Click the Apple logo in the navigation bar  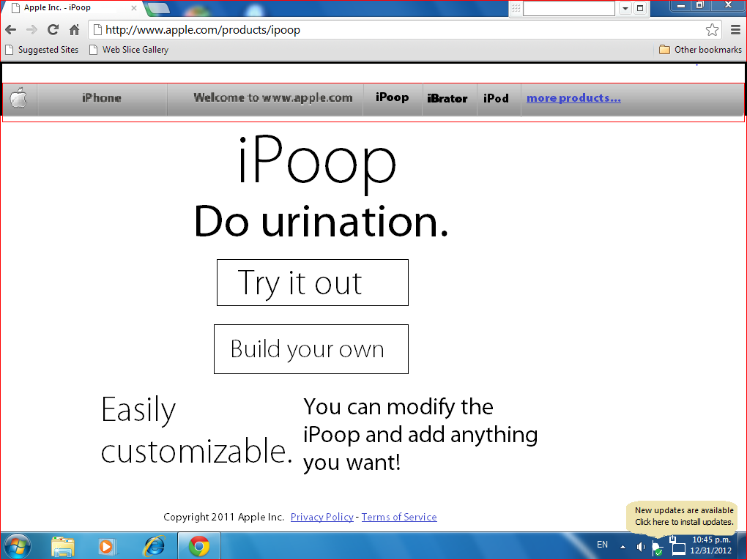click(x=19, y=97)
